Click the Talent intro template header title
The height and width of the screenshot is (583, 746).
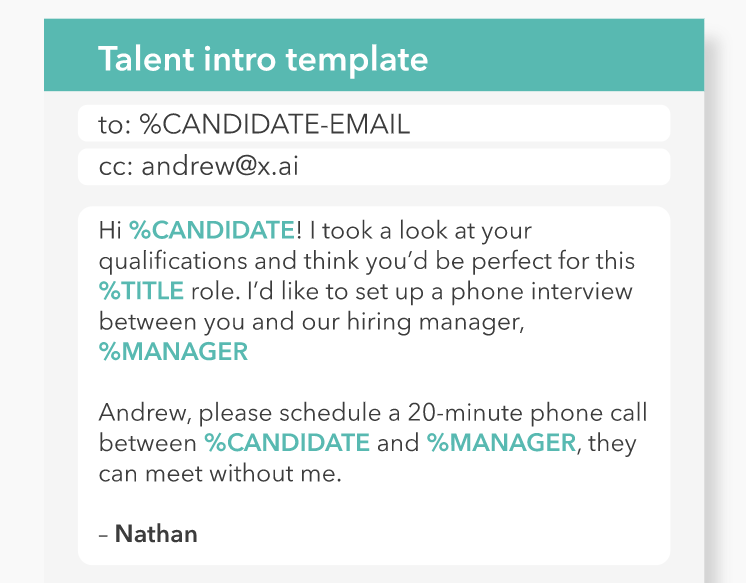[262, 58]
